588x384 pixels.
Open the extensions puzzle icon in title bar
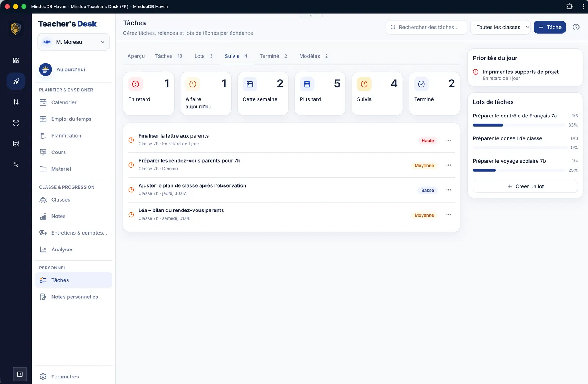coord(569,6)
